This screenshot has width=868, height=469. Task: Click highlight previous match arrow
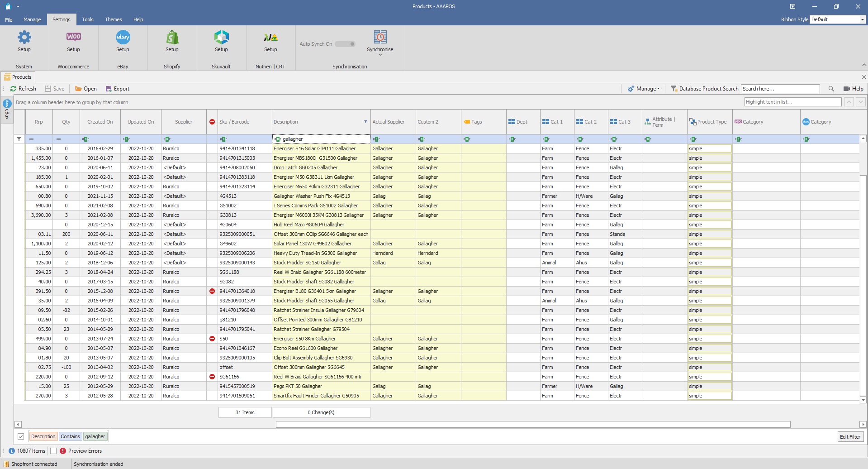[x=849, y=102]
